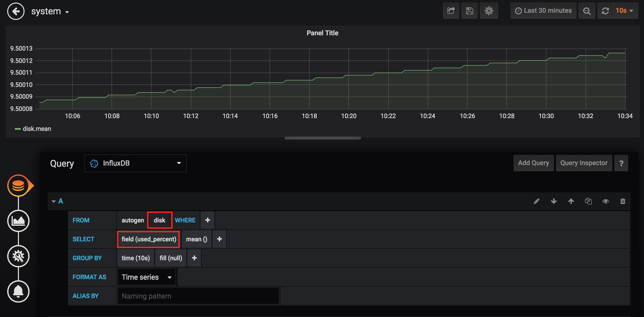Save the dashboard with the floppy icon
This screenshot has width=644, height=317.
tap(470, 11)
